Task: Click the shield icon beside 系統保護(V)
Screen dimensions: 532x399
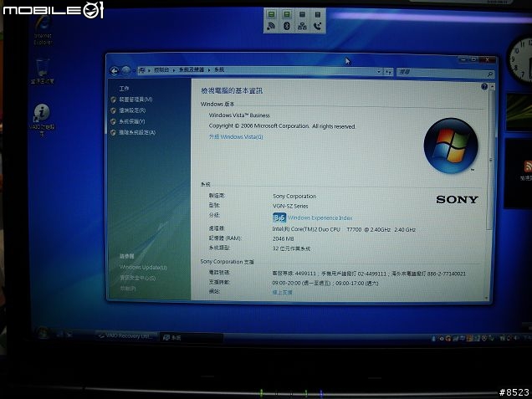Action: [113, 121]
